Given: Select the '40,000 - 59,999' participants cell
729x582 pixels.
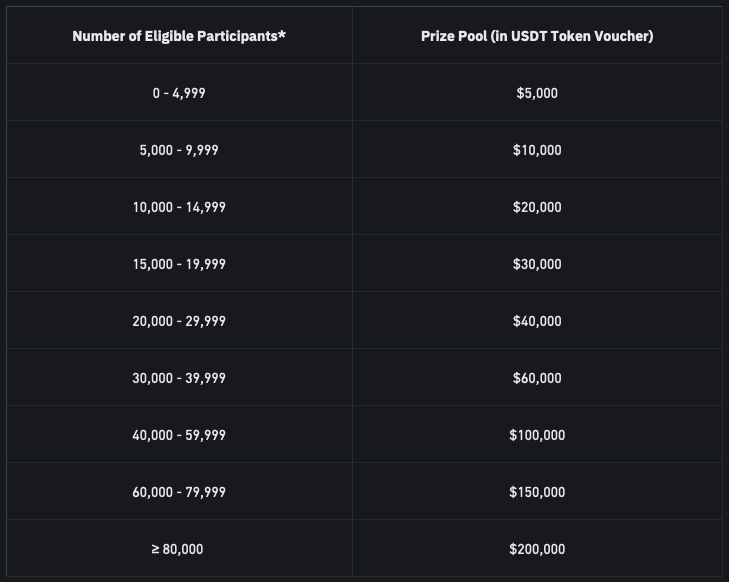Looking at the screenshot, I should [x=179, y=435].
